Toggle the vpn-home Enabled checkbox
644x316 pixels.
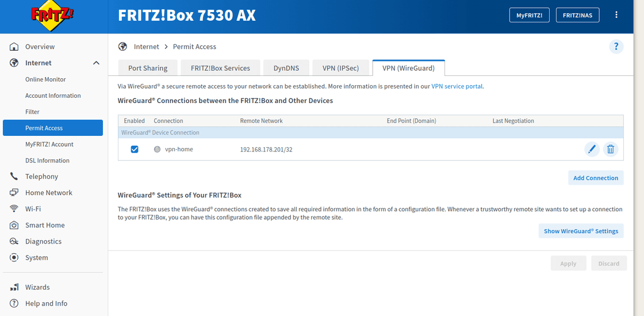point(135,149)
